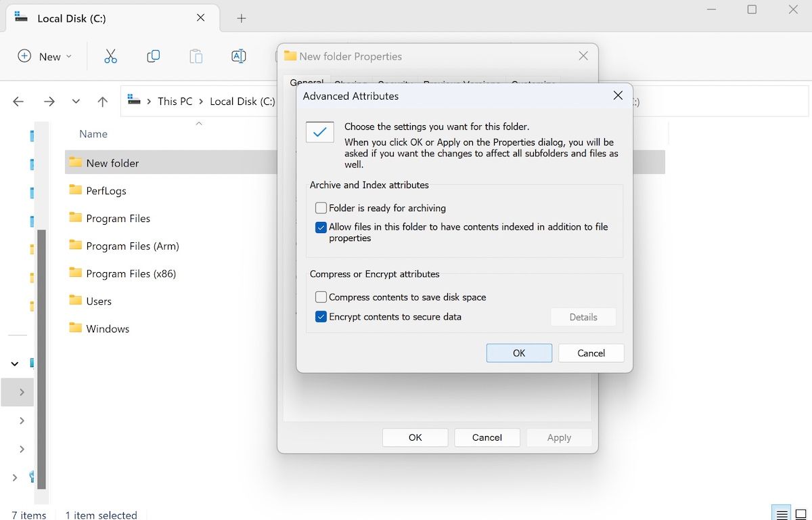
Task: Click the 7 items status text
Action: coord(29,515)
